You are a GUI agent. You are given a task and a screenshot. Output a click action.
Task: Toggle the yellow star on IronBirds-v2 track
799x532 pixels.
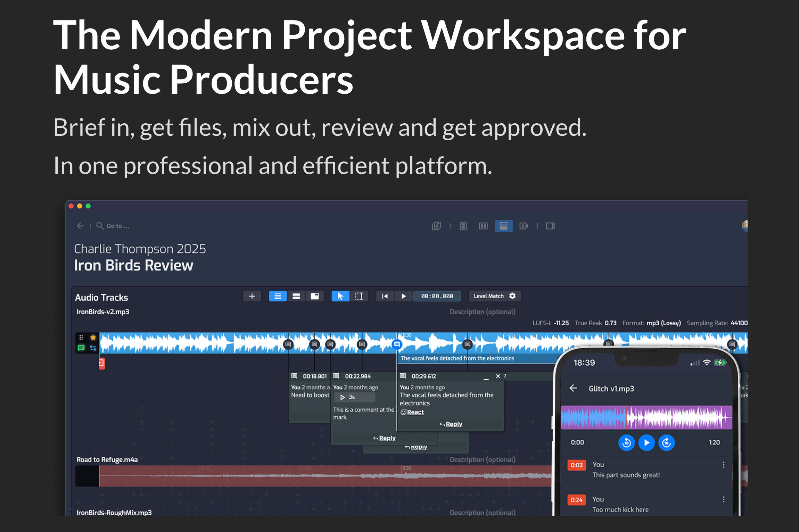(93, 338)
